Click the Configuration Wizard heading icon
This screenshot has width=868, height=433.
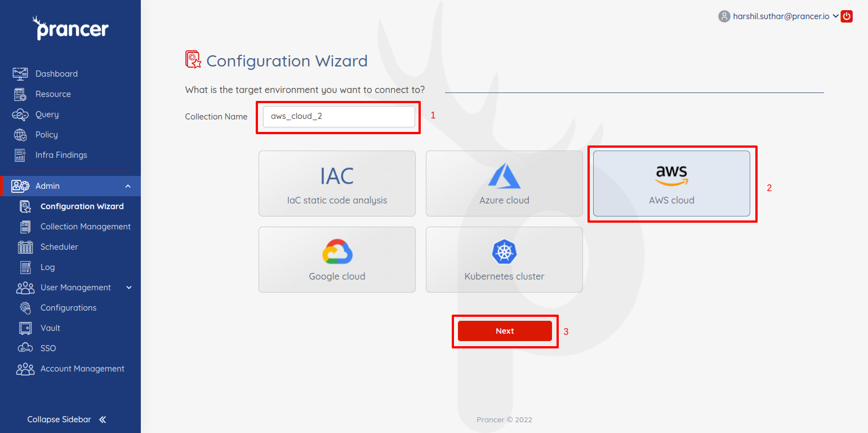(193, 60)
